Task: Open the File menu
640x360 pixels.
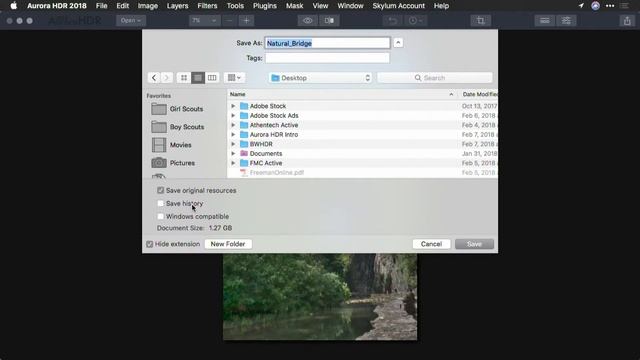Action: coord(101,6)
